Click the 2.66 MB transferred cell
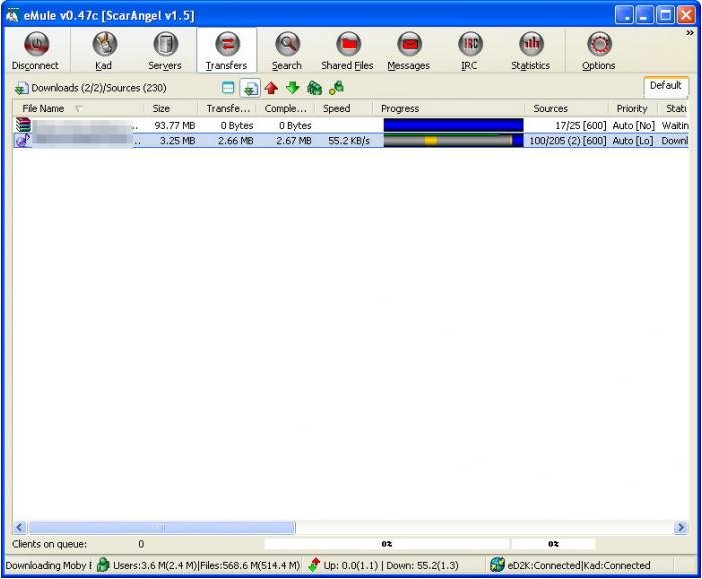This screenshot has width=702, height=579. tap(235, 141)
